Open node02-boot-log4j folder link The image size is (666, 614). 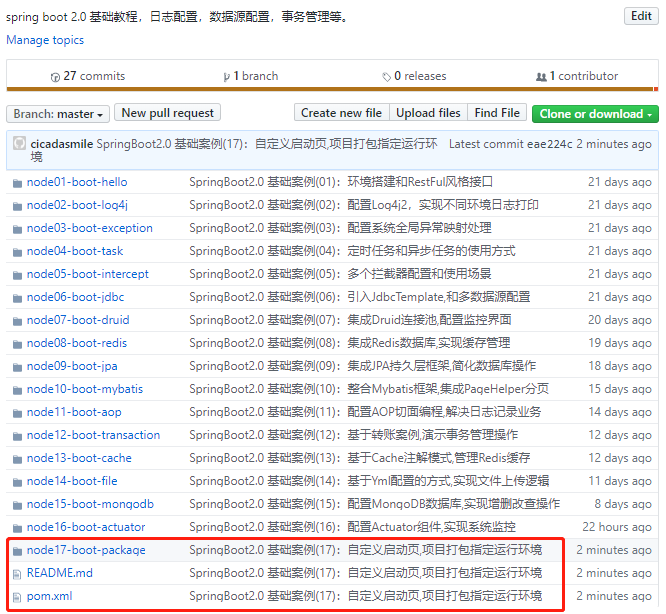pyautogui.click(x=77, y=205)
